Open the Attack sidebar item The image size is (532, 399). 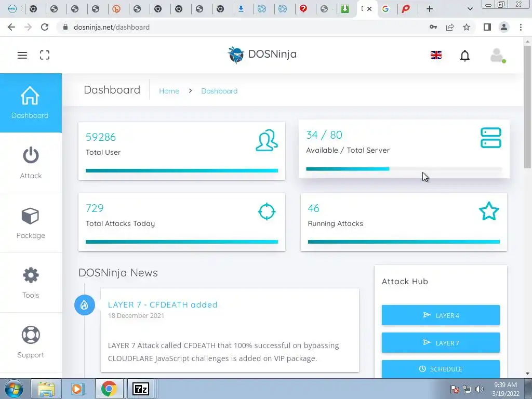(x=31, y=163)
